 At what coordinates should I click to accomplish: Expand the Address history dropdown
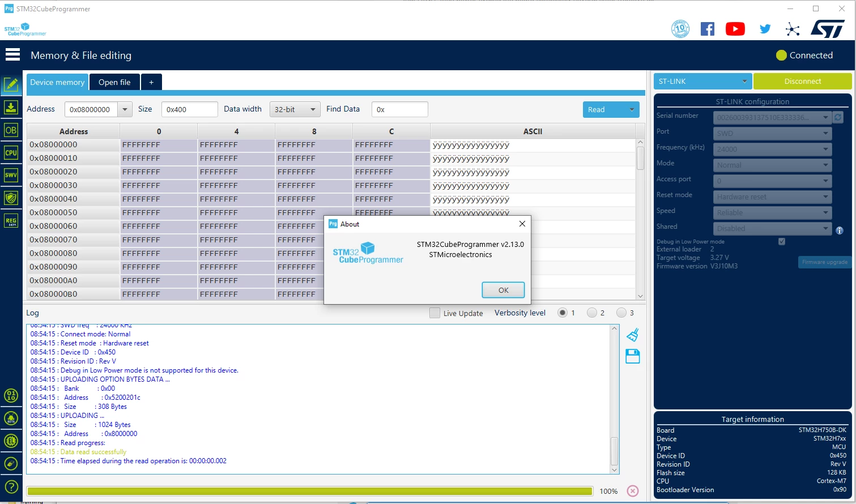point(125,109)
